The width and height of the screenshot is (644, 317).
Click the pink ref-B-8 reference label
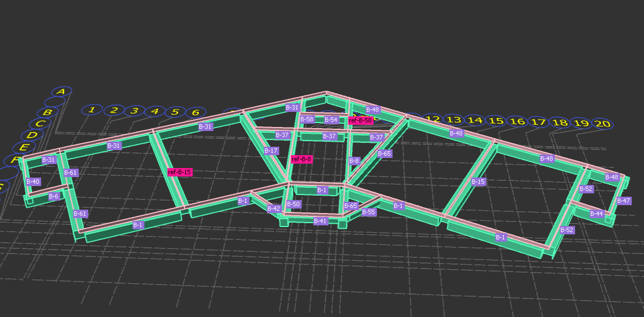(302, 160)
